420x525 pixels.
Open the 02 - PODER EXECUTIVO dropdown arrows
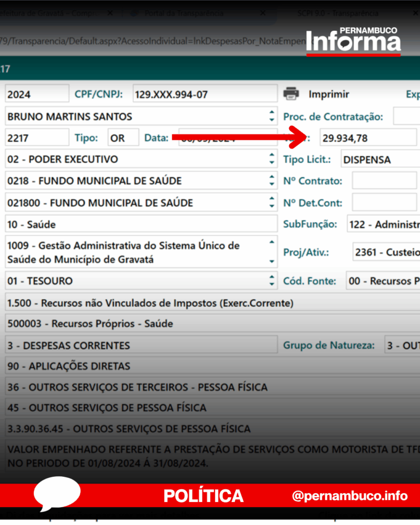coord(272,159)
